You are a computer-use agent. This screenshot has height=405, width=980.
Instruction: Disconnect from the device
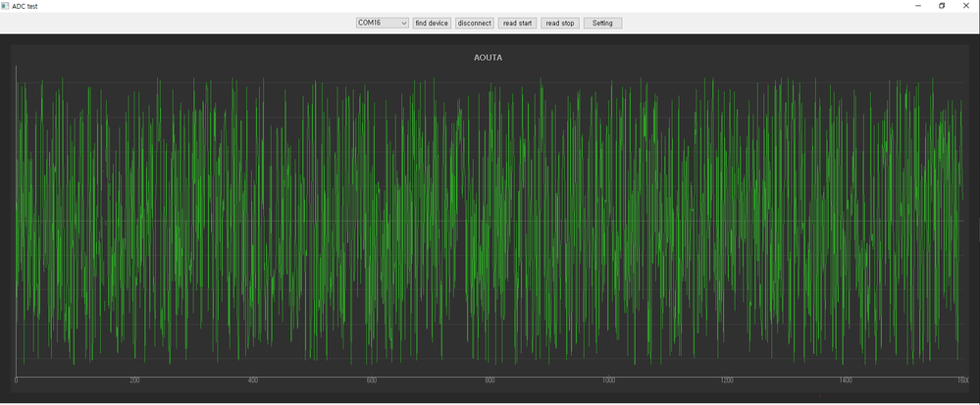475,24
